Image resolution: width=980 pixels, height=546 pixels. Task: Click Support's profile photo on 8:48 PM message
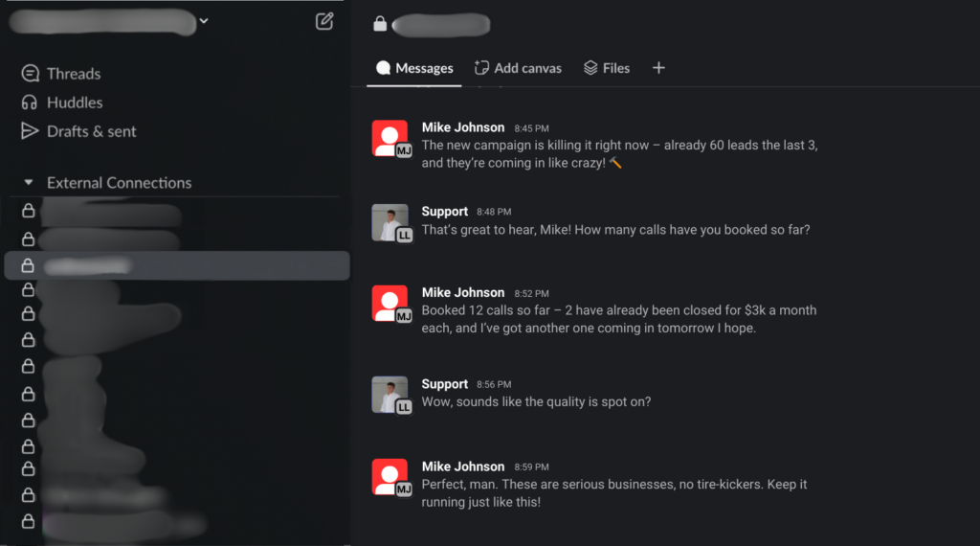click(390, 223)
